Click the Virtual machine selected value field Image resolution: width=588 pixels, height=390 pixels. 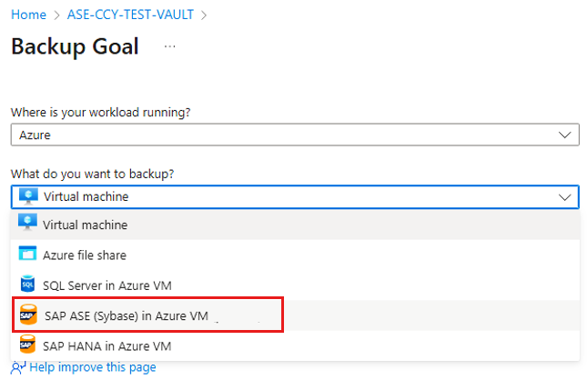[x=273, y=196]
